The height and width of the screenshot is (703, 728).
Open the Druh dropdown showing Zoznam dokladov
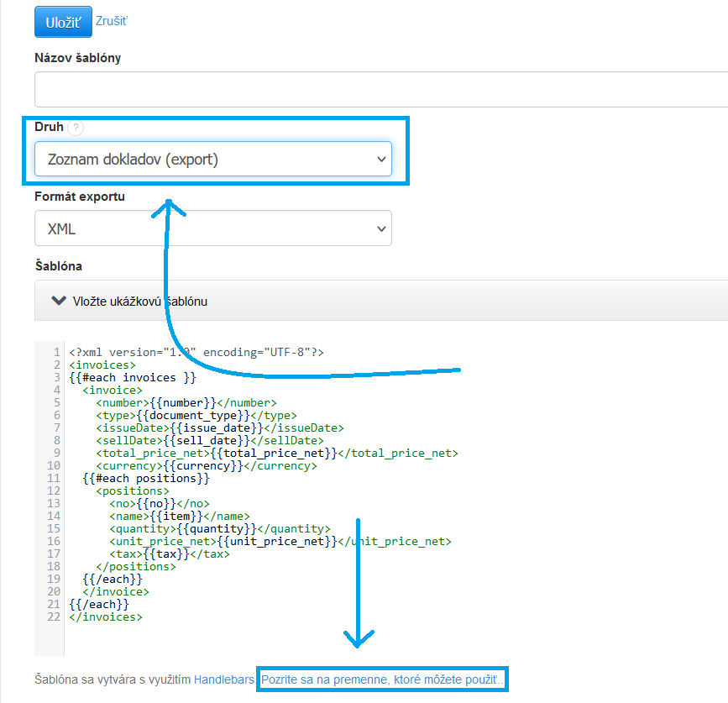(212, 159)
